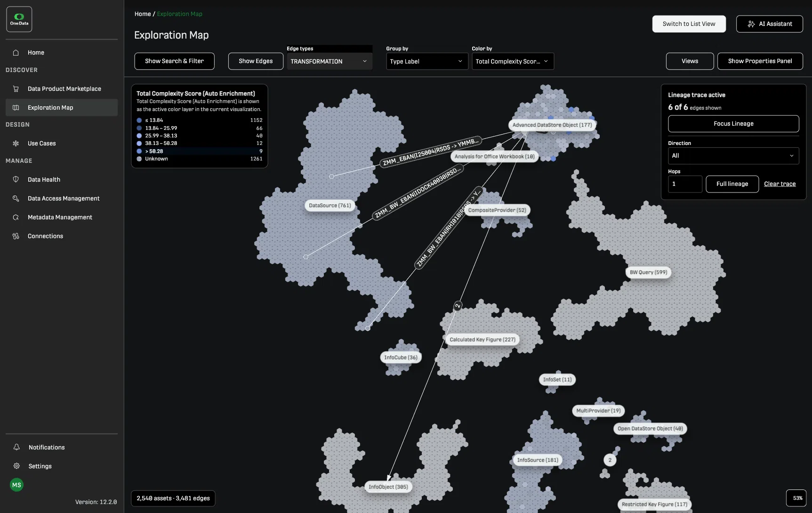Screen dimensions: 812x513
Task: Click the Home breadcrumb link
Action: [143, 14]
